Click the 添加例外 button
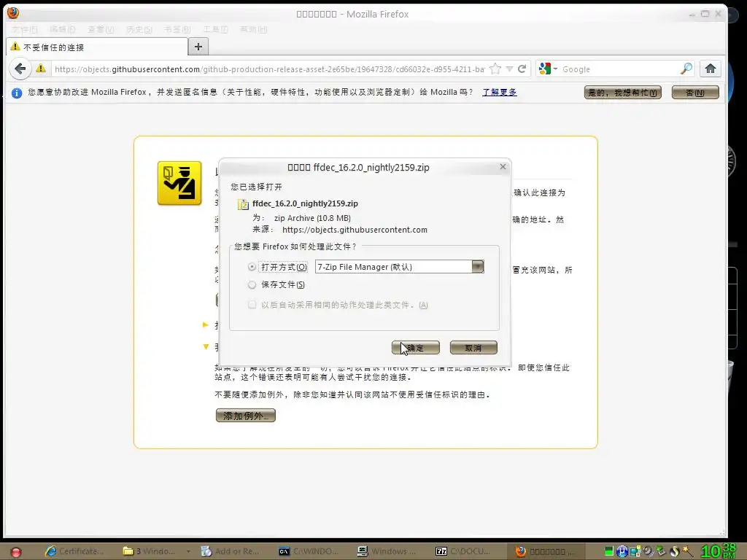 246,415
